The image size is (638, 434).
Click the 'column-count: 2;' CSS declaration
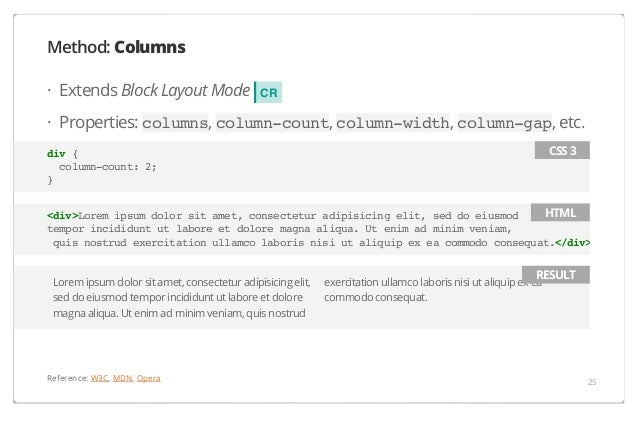point(108,167)
